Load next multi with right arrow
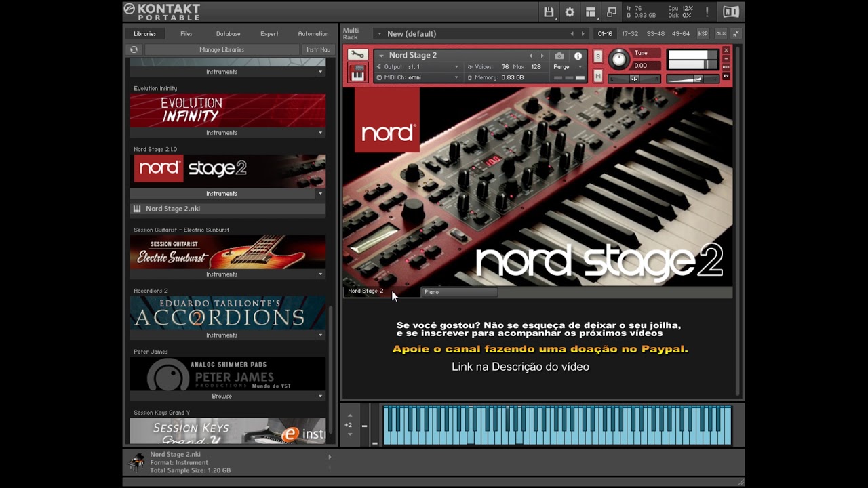The image size is (868, 488). tap(583, 33)
